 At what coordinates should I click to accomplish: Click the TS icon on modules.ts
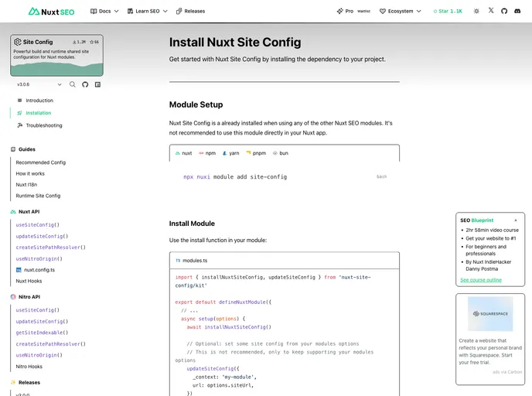point(178,261)
